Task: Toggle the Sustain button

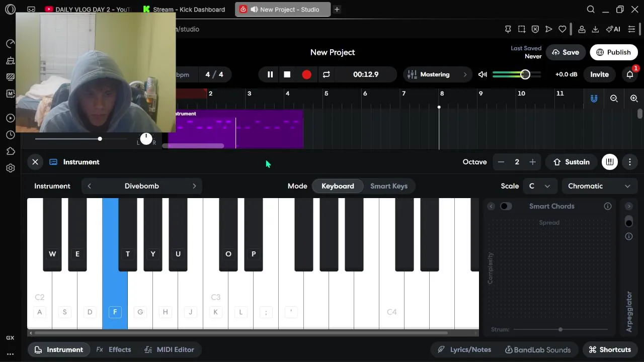Action: pos(571,162)
